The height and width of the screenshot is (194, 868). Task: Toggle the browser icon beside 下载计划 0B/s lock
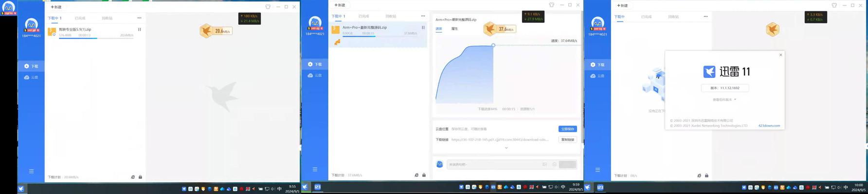coord(699,175)
